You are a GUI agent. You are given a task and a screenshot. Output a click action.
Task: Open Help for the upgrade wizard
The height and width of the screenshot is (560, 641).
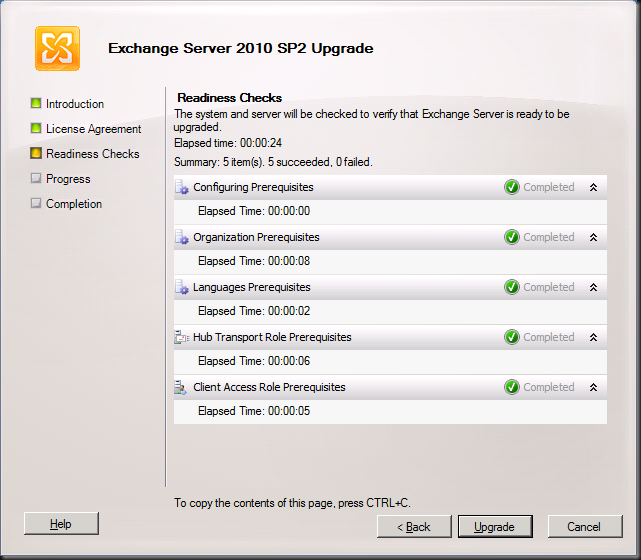pos(61,524)
